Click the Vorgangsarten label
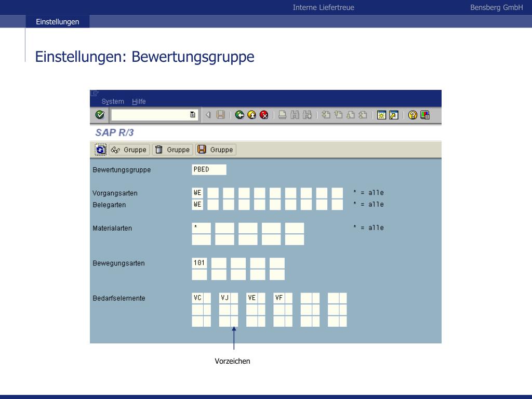Screen dimensions: 532x399 coord(115,193)
